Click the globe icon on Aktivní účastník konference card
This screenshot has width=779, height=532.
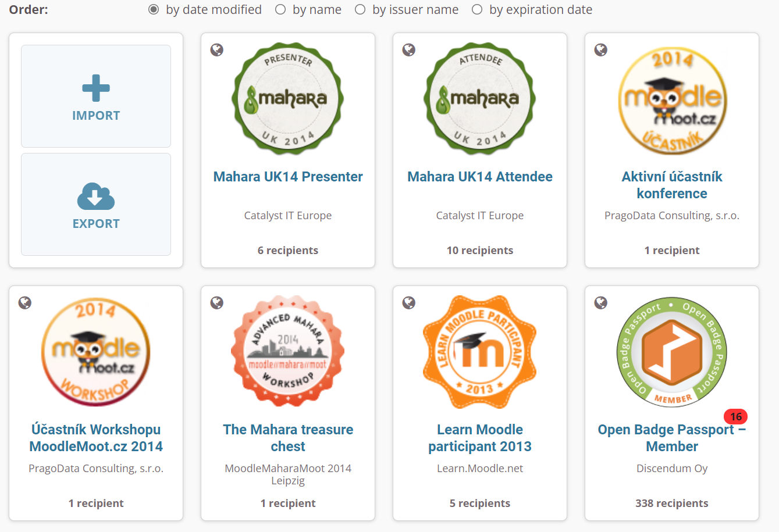[600, 50]
